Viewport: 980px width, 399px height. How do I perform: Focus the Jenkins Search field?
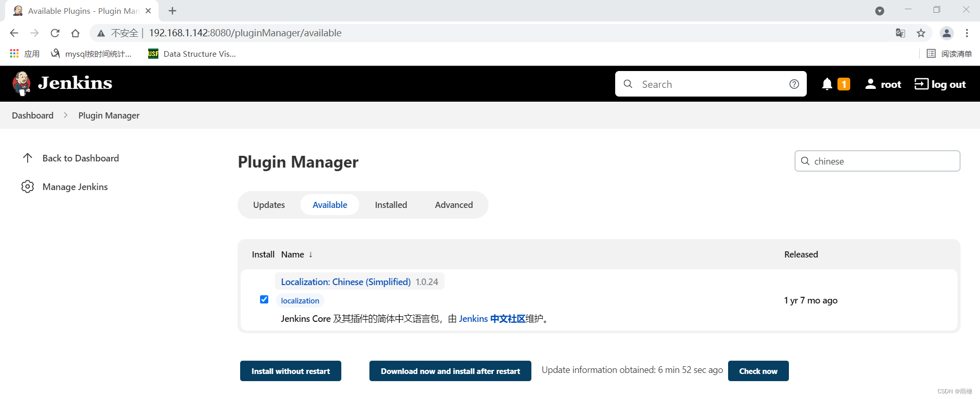[710, 84]
